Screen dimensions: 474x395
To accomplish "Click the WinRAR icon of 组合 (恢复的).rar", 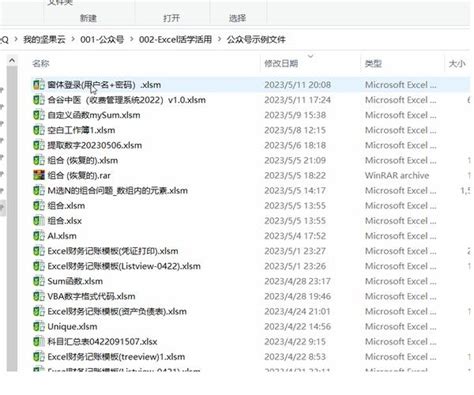I will (x=39, y=175).
